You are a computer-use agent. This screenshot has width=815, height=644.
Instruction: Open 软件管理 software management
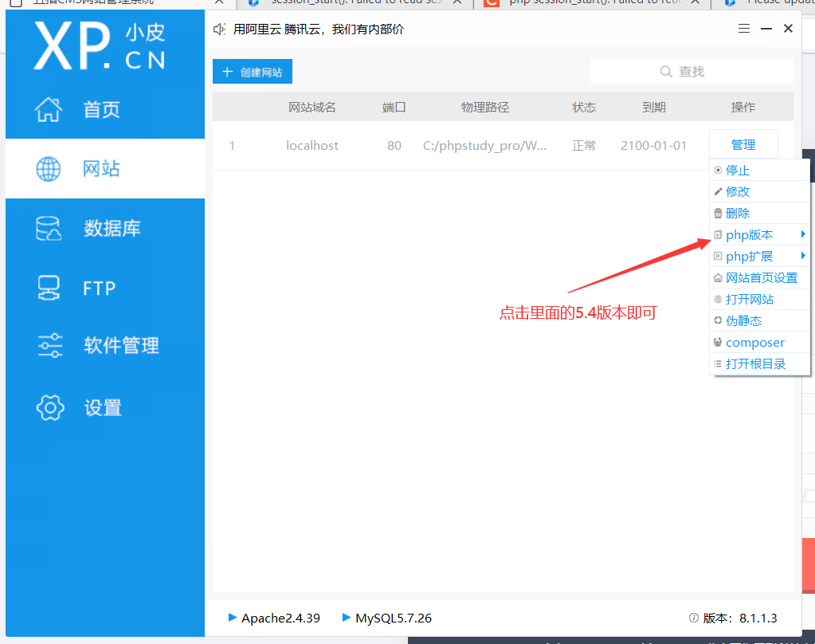(x=105, y=345)
